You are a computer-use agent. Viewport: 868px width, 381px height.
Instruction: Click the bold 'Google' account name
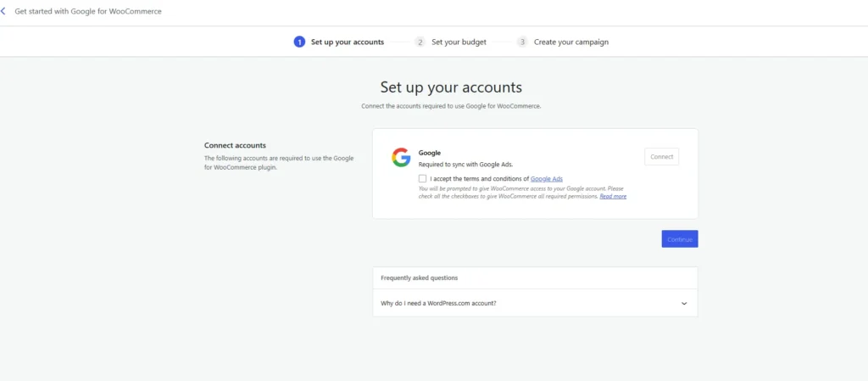[430, 153]
